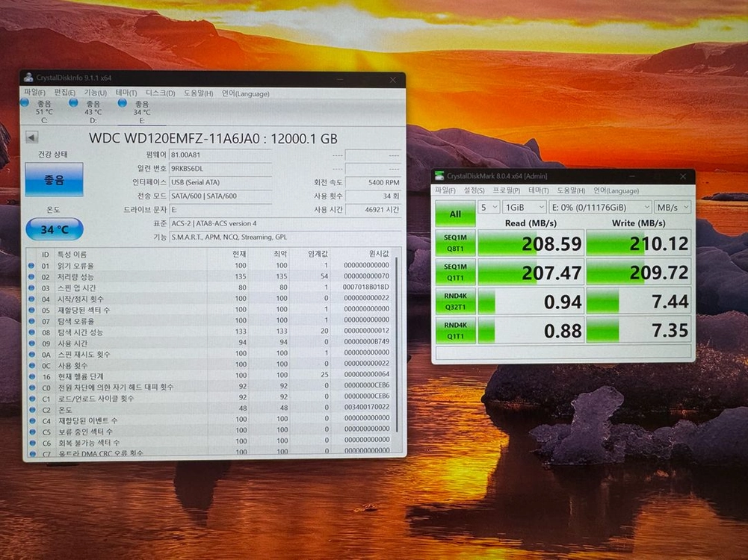Screen dimensions: 748x560
Task: Click status dot for C6 회복 불가능 섹터 수
Action: tap(32, 443)
